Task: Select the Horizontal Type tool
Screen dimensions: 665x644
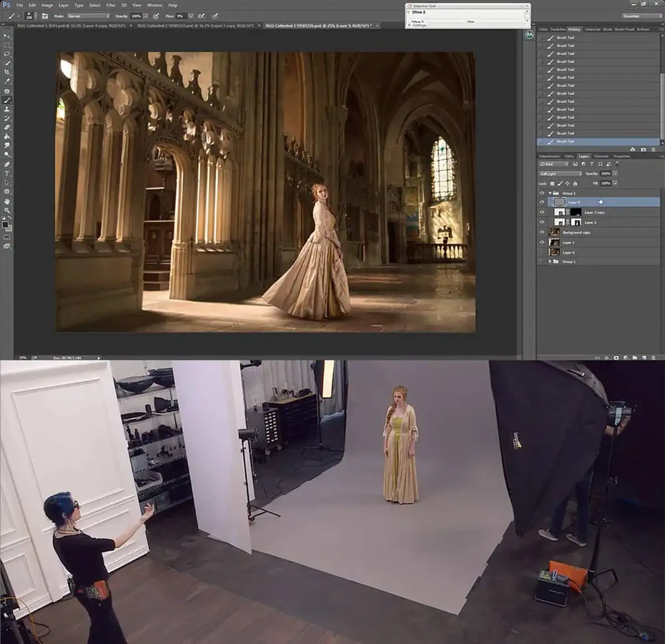Action: pyautogui.click(x=7, y=173)
